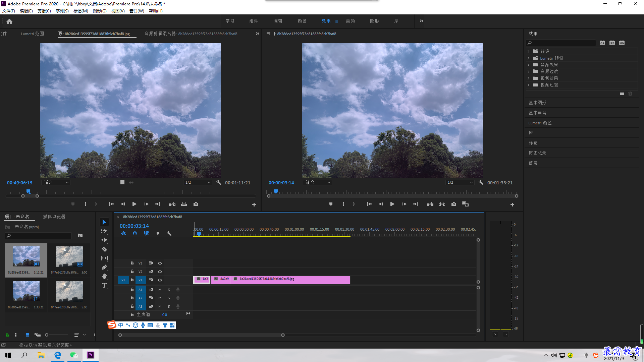Toggle A3 track targeting
This screenshot has height=362, width=644.
141,306
